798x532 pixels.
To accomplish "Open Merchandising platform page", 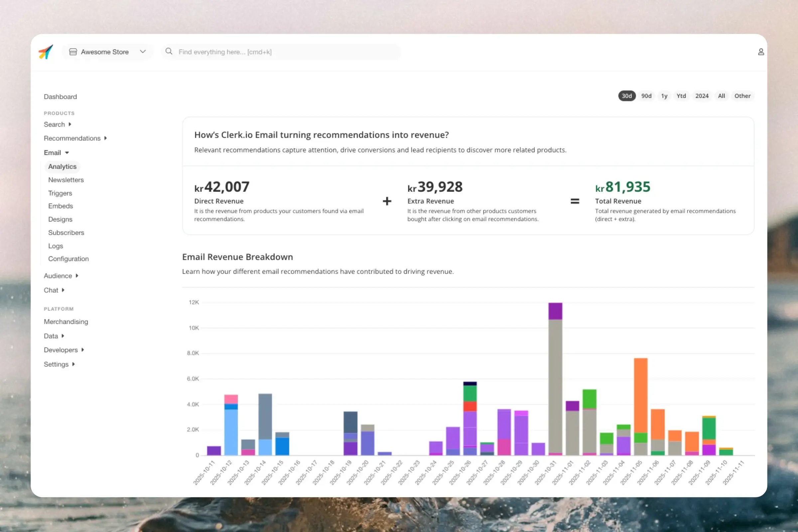I will coord(66,322).
